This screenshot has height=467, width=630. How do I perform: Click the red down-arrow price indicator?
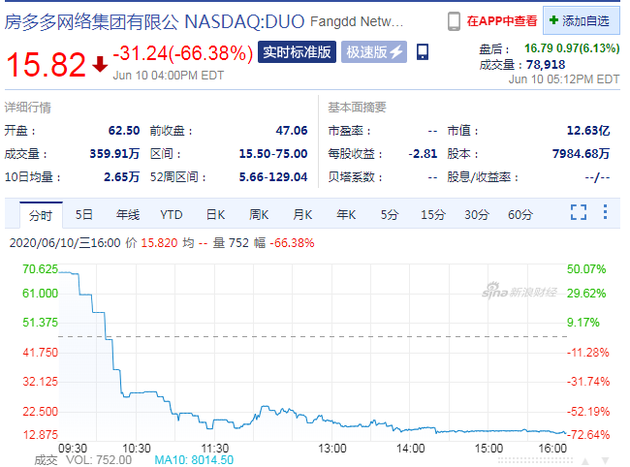point(100,64)
